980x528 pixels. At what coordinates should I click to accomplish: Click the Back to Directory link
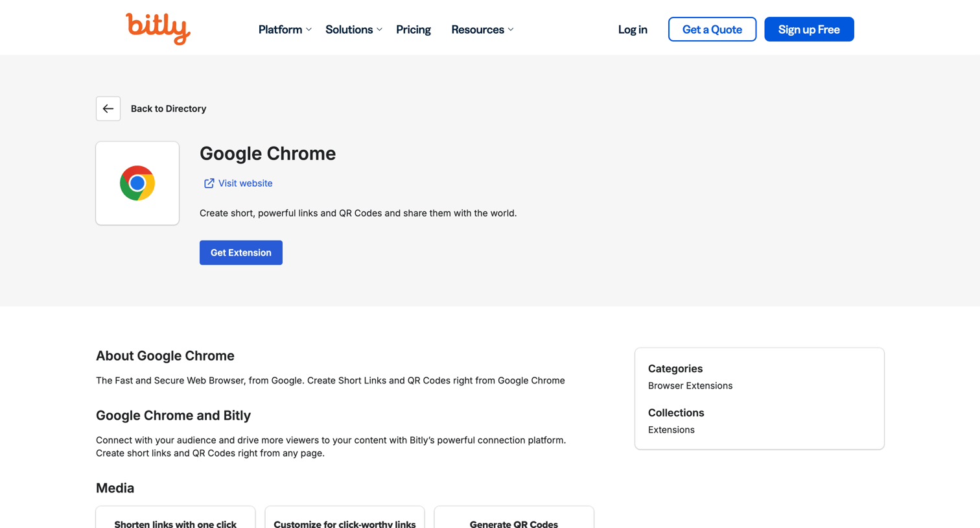point(169,108)
